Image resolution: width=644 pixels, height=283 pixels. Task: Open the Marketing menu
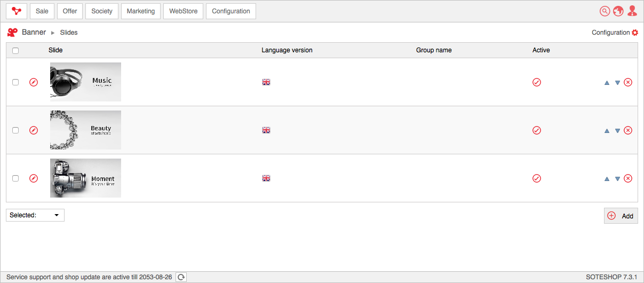[141, 11]
